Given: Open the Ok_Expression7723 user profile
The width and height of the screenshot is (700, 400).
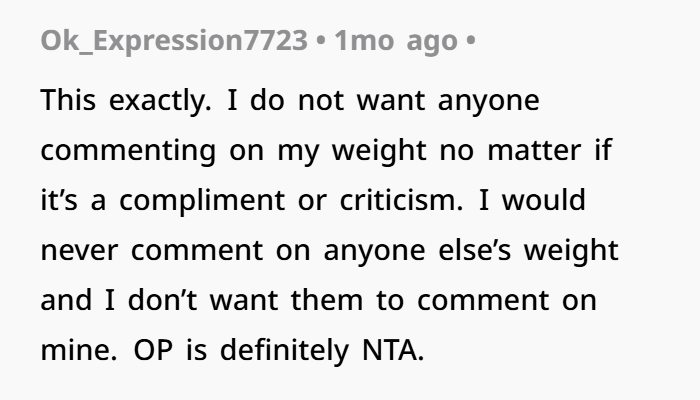Looking at the screenshot, I should [174, 41].
